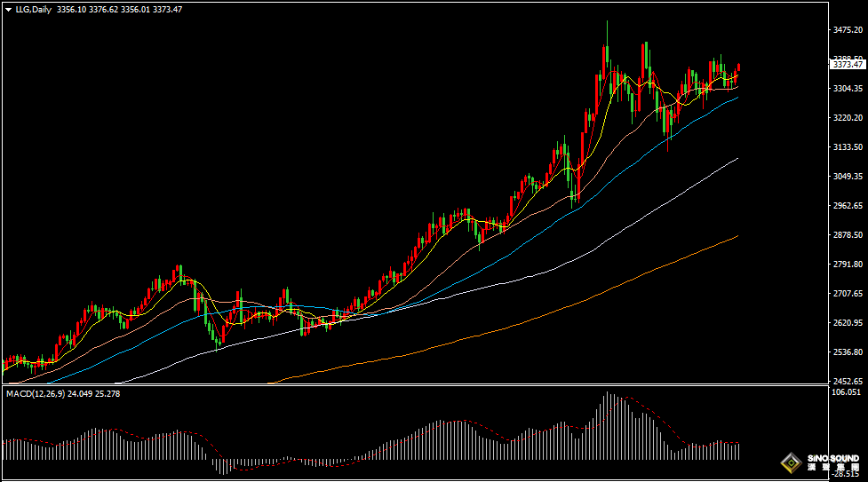This screenshot has height=482, width=868.
Task: Select the current price tag 3373.47
Action: 848,64
